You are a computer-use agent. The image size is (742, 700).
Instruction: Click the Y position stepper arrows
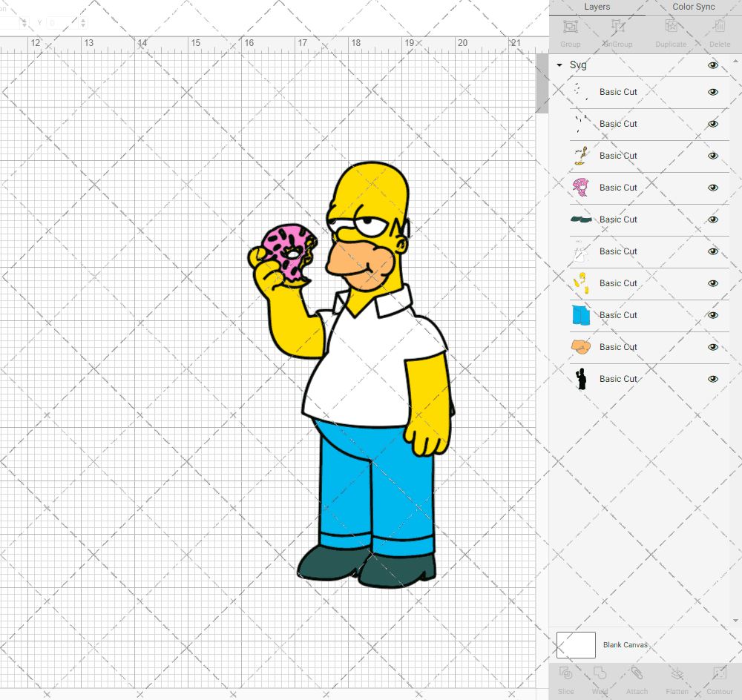click(83, 23)
